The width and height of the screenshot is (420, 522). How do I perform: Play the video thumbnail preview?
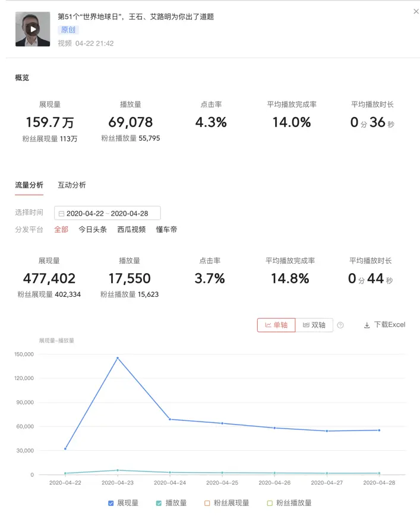tap(33, 29)
